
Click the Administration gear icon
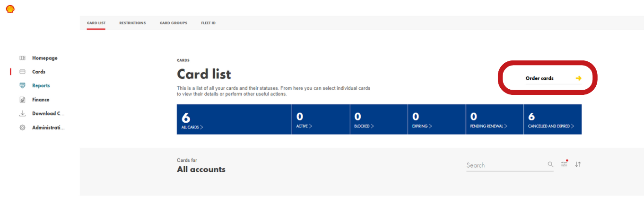click(x=22, y=127)
